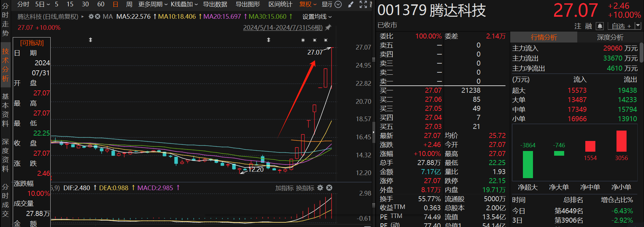Click the up-down marker near the chart's left

90,40
